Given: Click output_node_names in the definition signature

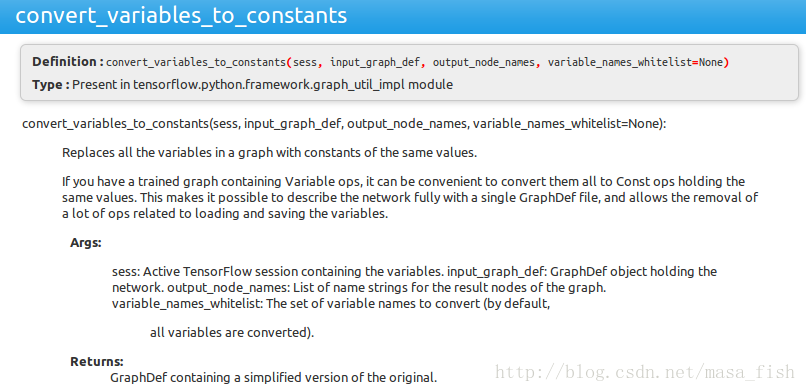Looking at the screenshot, I should click(484, 63).
